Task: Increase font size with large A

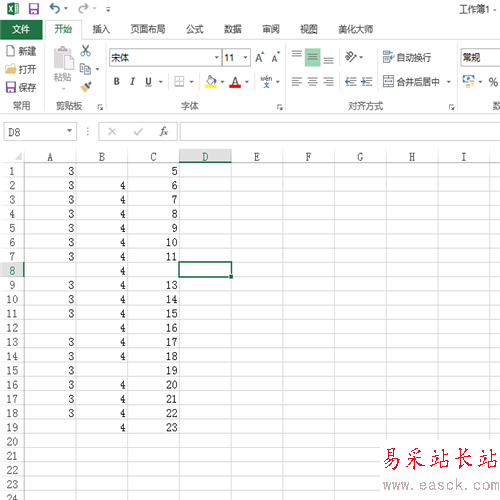Action: (260, 58)
